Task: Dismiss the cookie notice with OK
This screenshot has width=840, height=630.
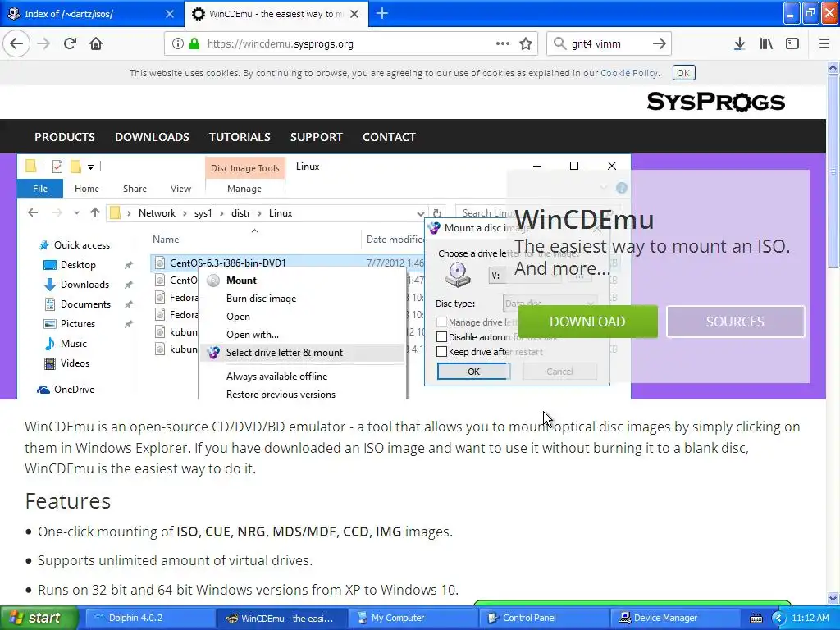Action: pyautogui.click(x=683, y=73)
